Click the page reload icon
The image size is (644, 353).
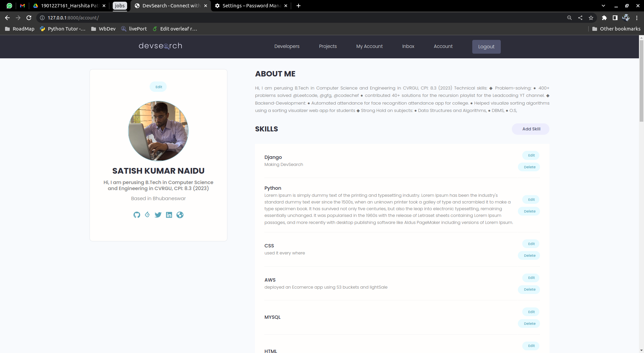(x=29, y=18)
